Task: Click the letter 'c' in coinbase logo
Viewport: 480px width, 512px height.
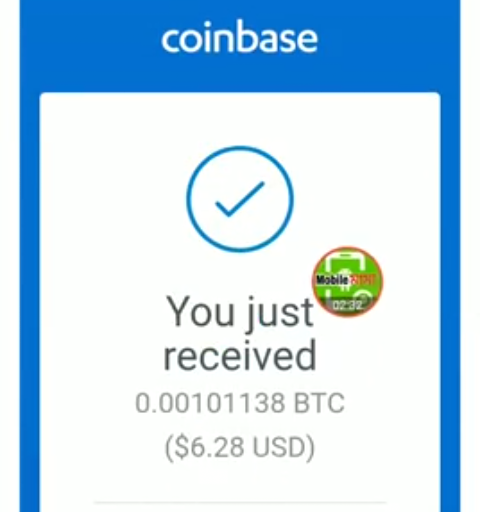Action: point(171,41)
